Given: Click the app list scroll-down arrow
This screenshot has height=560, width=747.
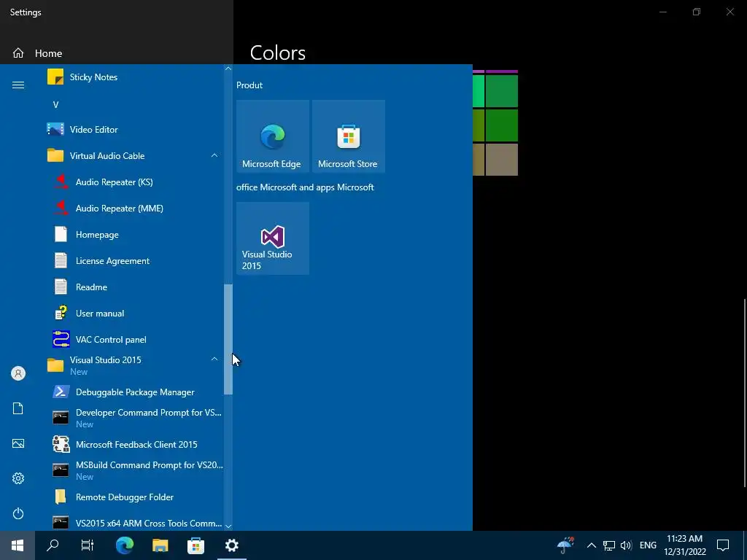Looking at the screenshot, I should point(228,526).
